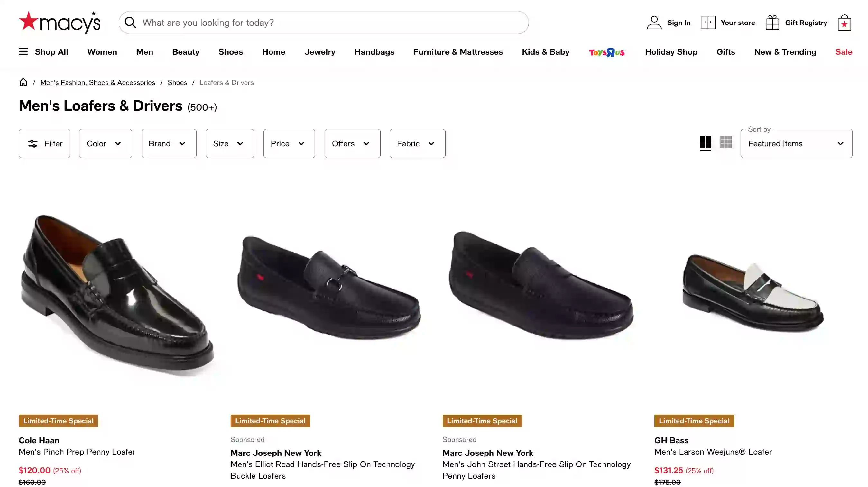Viewport: 868px width, 487px height.
Task: Open the shopping bag icon
Action: (844, 22)
